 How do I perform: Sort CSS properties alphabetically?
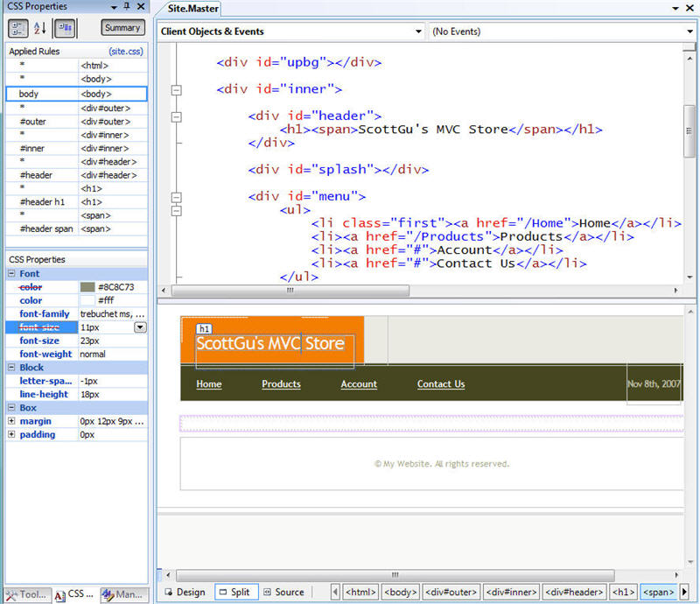(39, 28)
